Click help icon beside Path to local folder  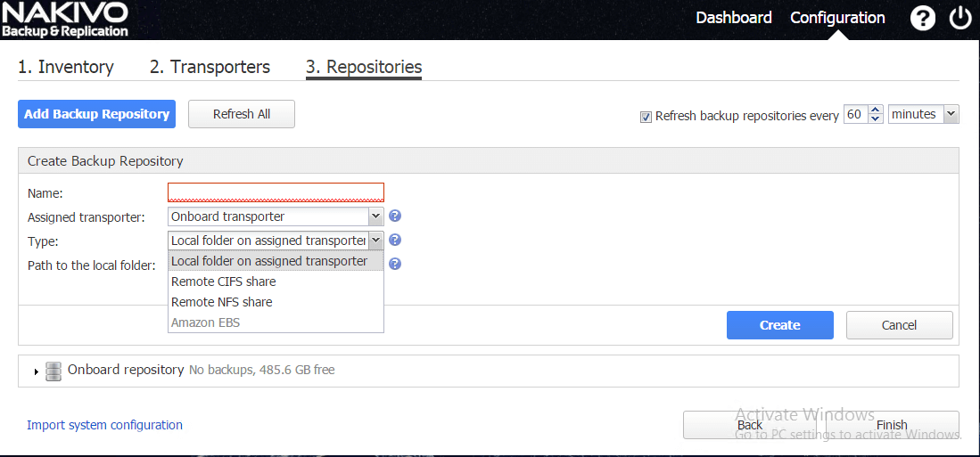coord(395,264)
